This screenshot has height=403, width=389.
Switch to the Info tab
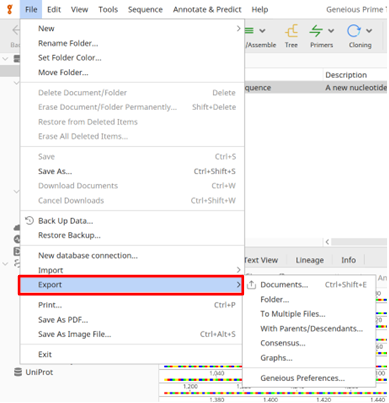[x=348, y=260]
